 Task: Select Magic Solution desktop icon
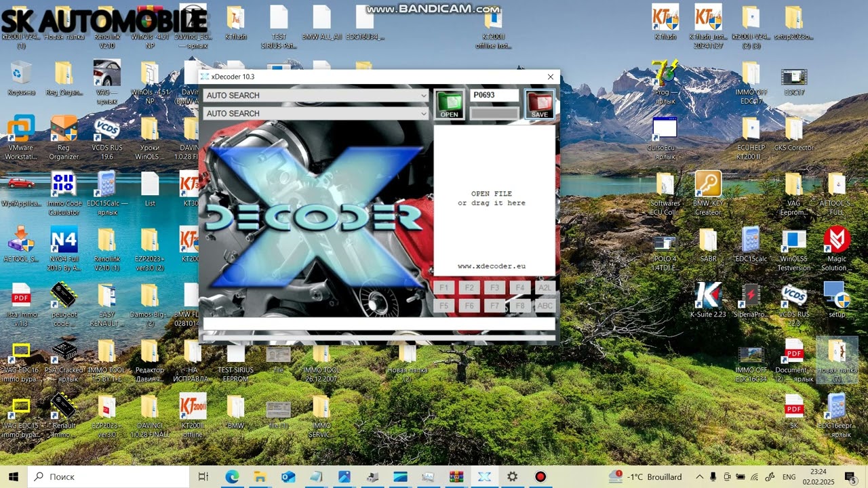(836, 249)
